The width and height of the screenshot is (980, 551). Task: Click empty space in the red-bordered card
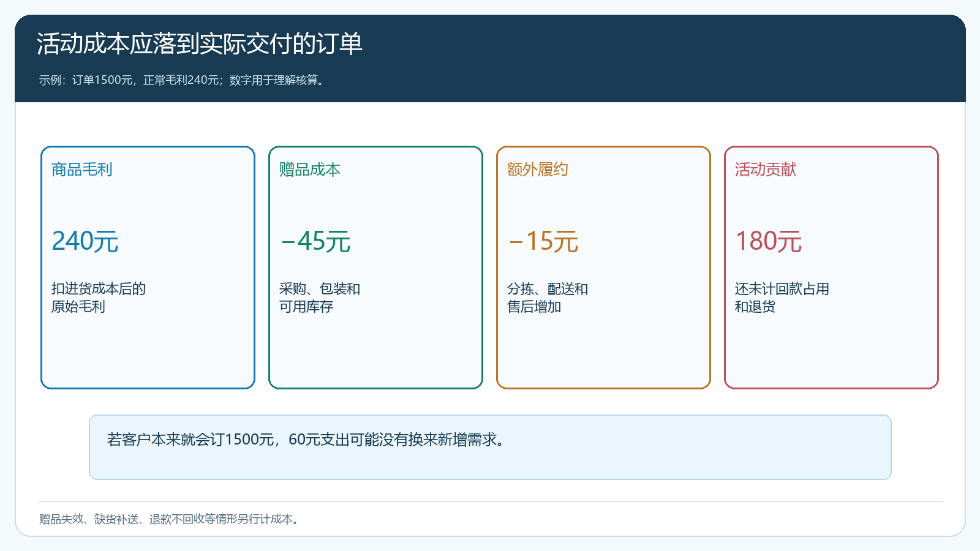point(831,352)
